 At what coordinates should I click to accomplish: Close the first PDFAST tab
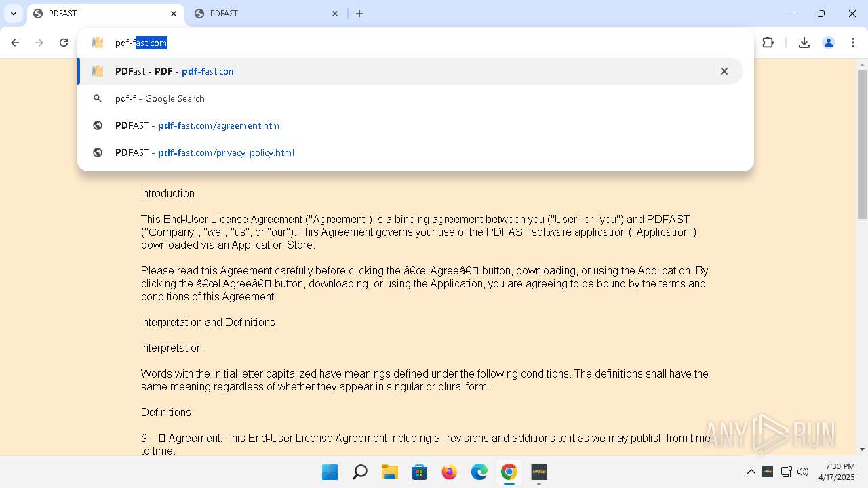[174, 14]
